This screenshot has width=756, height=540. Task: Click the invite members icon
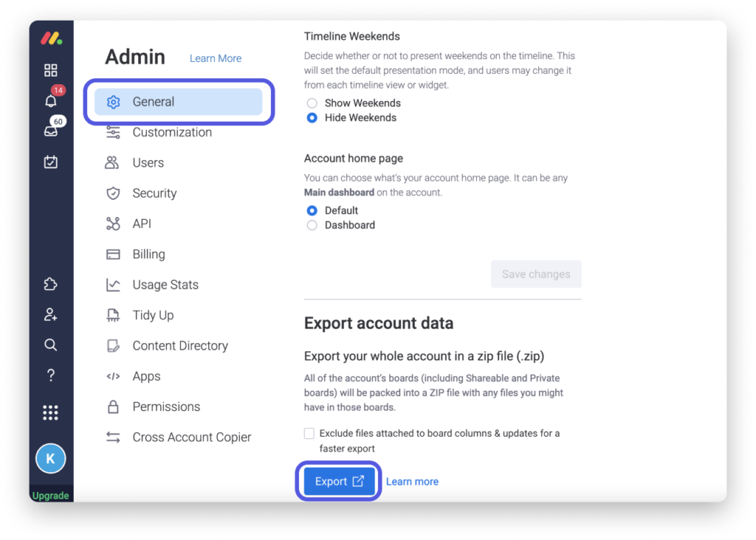pos(50,314)
